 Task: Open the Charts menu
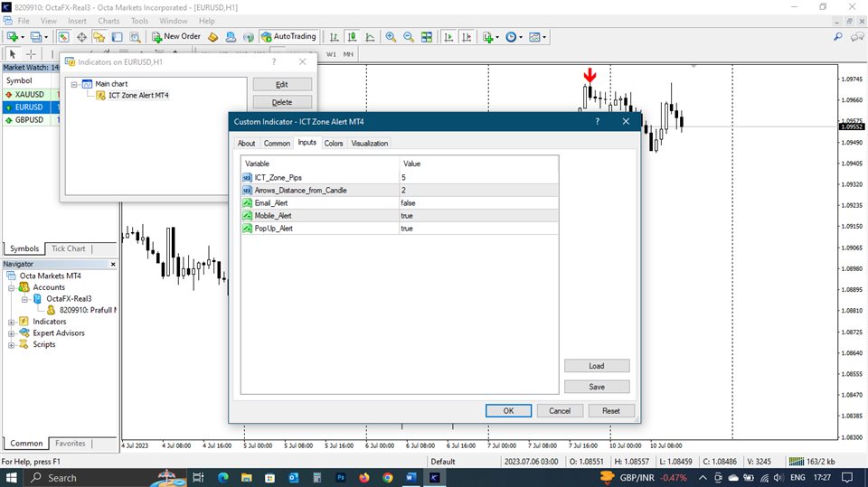point(108,21)
